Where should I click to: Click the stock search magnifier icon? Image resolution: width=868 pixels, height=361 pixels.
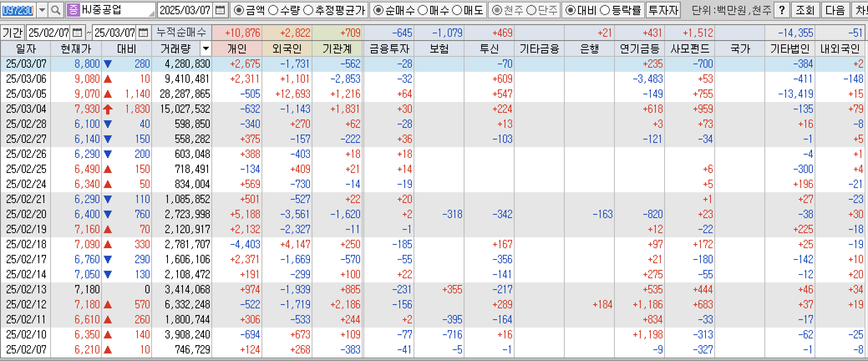coord(56,10)
